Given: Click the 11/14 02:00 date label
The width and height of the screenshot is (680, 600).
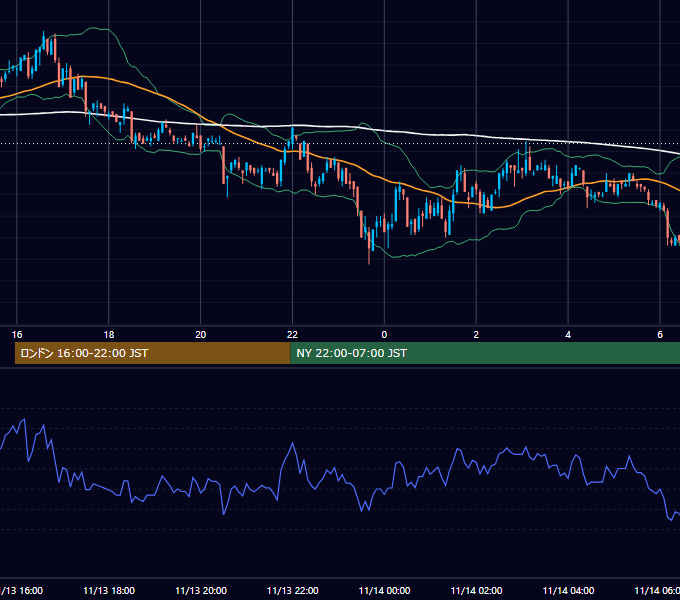Looking at the screenshot, I should click(476, 590).
